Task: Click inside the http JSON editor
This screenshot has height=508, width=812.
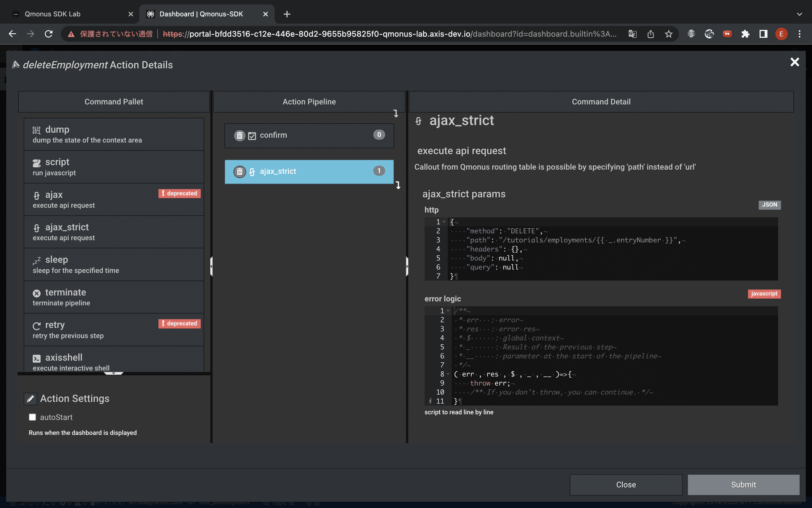Action: point(601,249)
